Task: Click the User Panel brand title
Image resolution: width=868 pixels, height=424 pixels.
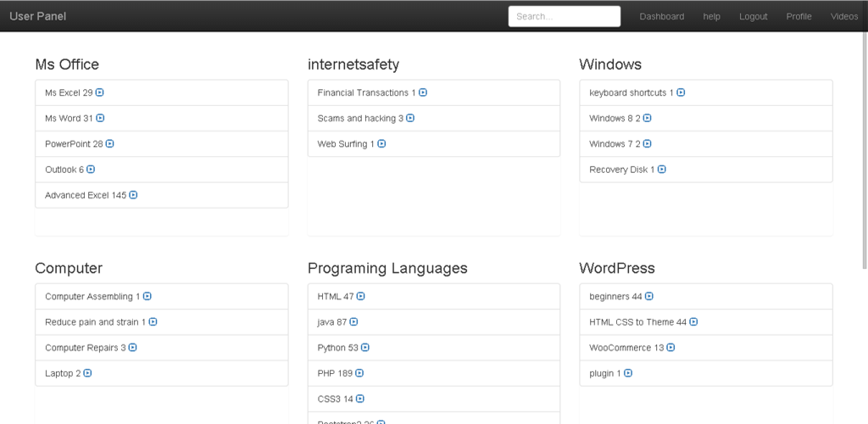Action: 37,16
